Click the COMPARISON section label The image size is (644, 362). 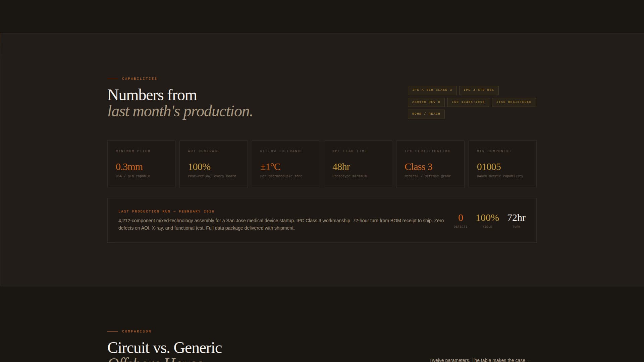(x=136, y=331)
